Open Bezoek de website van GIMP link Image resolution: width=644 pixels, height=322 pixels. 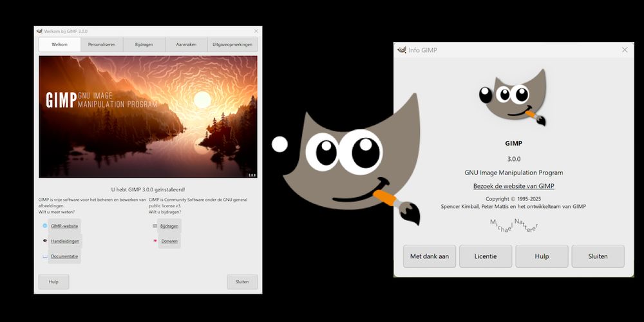coord(513,186)
